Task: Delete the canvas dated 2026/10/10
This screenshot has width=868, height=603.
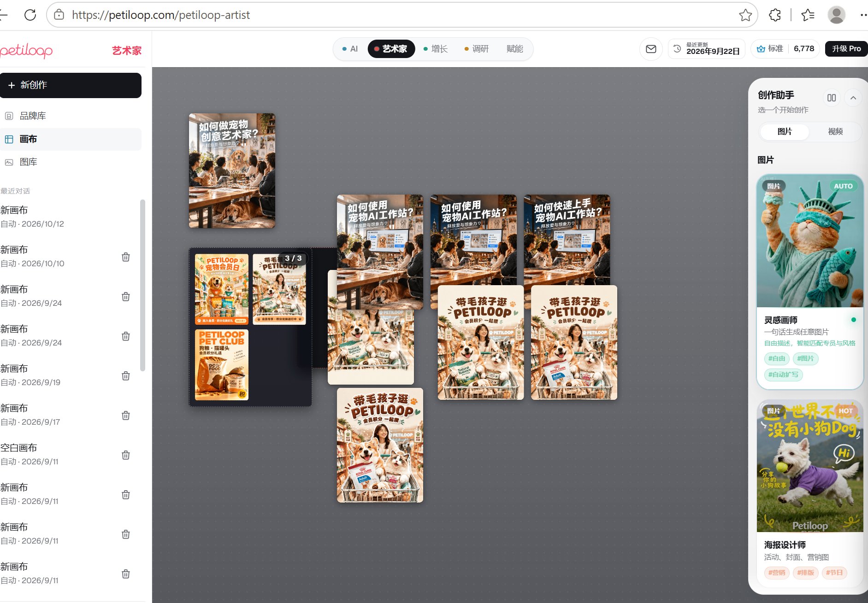Action: (x=125, y=257)
